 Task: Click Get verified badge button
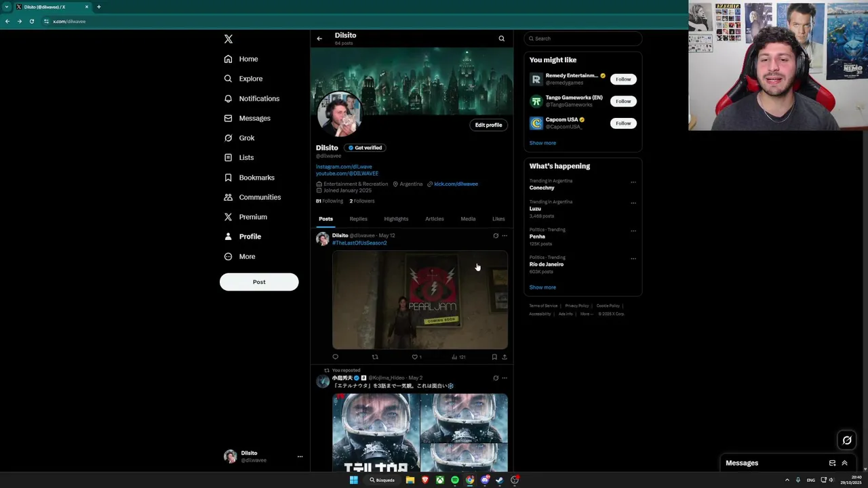[365, 148]
